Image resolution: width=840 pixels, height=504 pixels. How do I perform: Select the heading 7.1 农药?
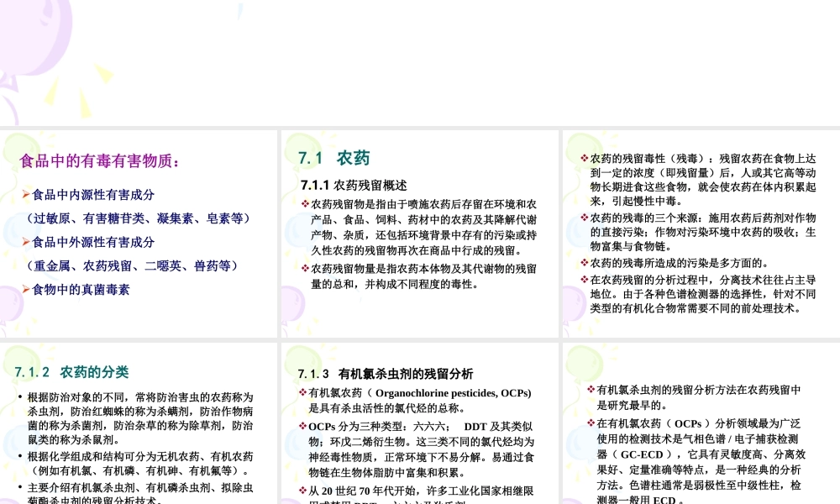coord(333,158)
